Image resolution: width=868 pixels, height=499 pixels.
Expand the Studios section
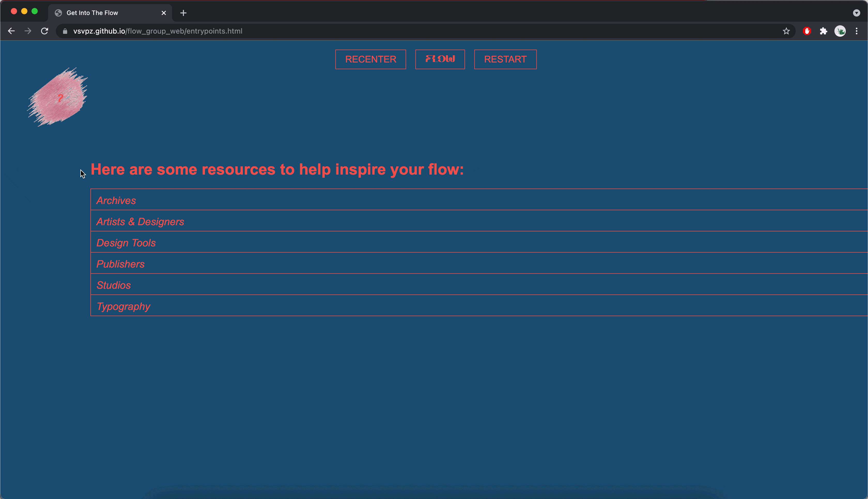(x=479, y=284)
